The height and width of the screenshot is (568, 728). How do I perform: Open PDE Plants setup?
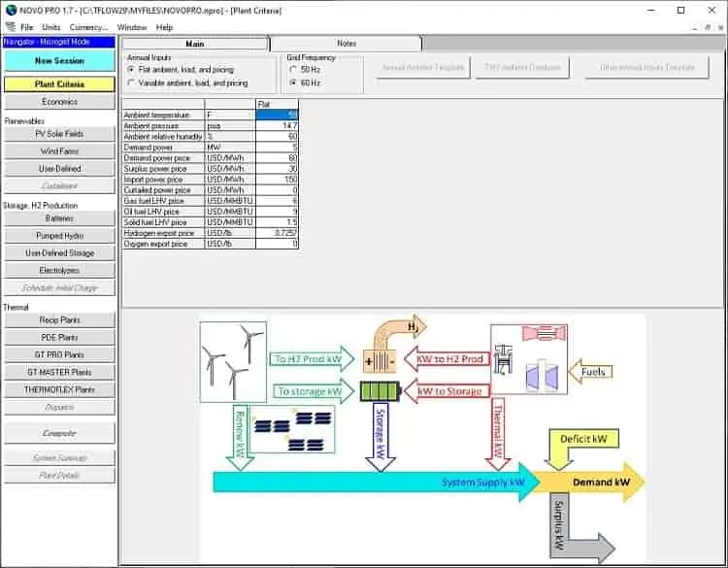[59, 337]
